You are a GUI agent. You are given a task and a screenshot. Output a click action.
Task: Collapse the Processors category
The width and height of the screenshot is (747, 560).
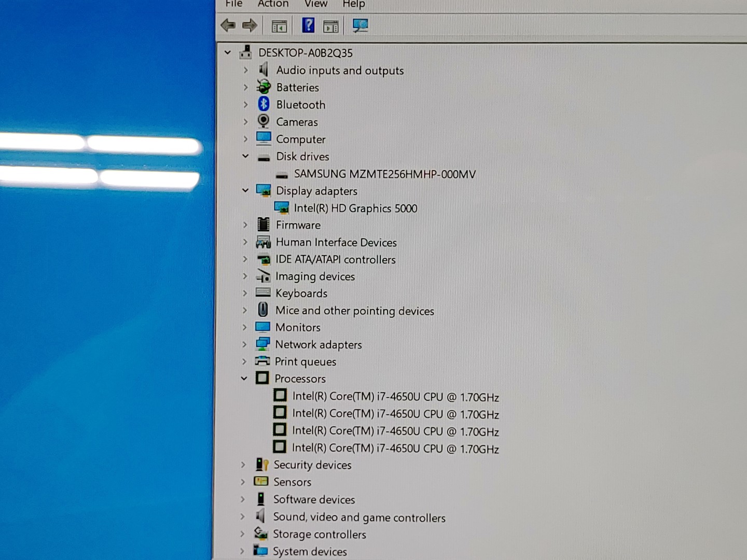(x=244, y=379)
